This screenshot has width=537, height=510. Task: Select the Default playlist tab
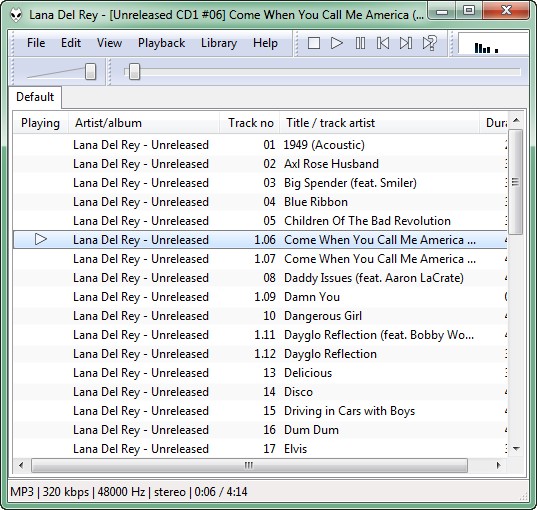[x=35, y=97]
